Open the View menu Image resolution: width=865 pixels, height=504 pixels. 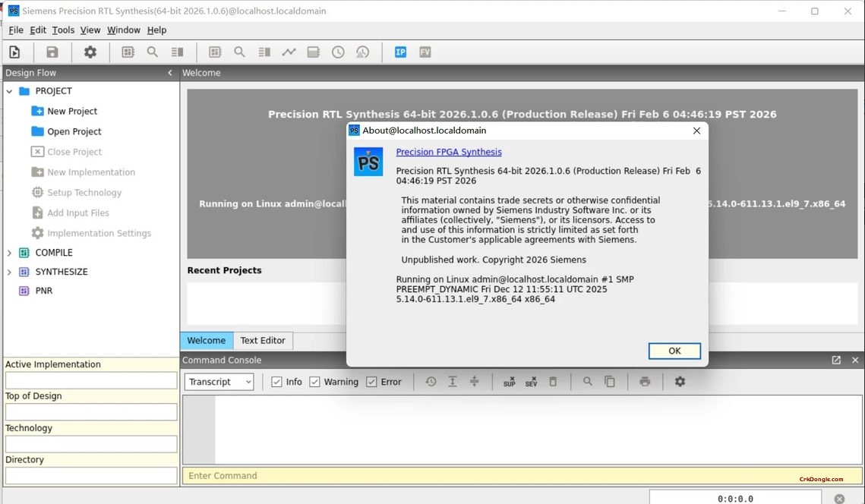[90, 30]
